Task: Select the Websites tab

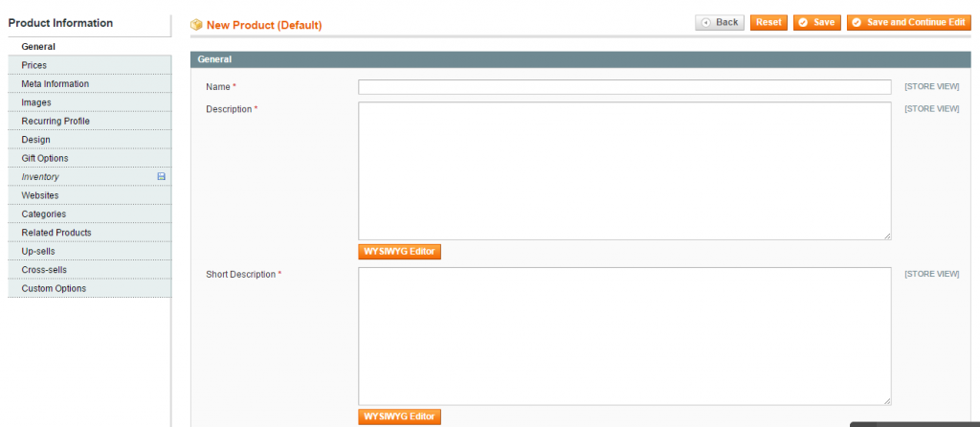Action: pos(89,195)
